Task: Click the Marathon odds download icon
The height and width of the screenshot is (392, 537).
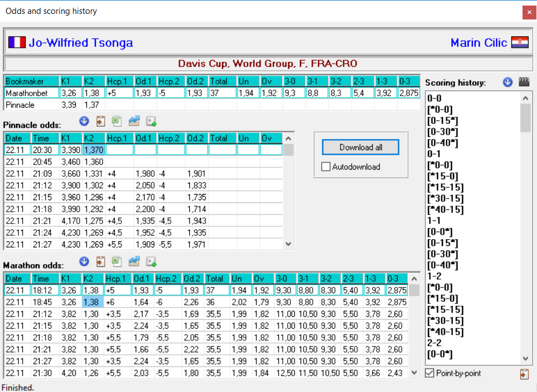Action: pyautogui.click(x=84, y=262)
